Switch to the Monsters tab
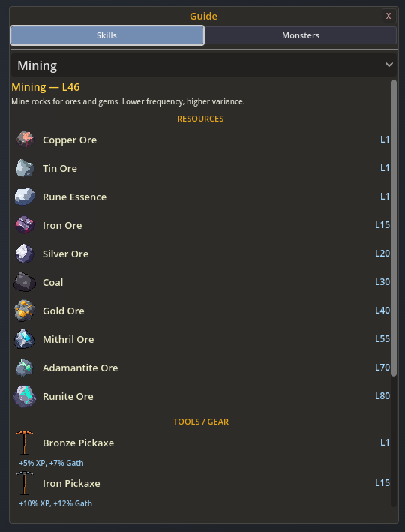The width and height of the screenshot is (405, 532). click(301, 35)
